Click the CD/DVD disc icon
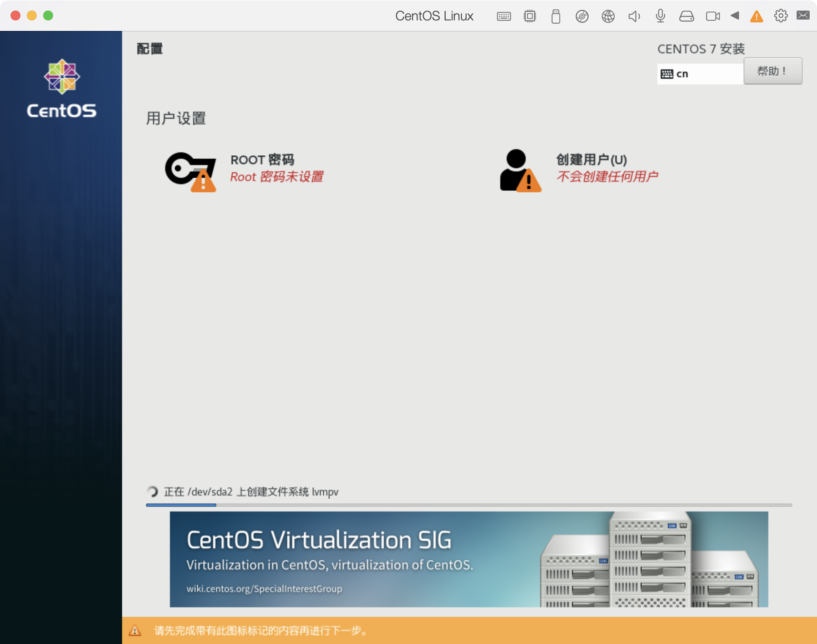Screen dimensions: 817x644 (582, 16)
